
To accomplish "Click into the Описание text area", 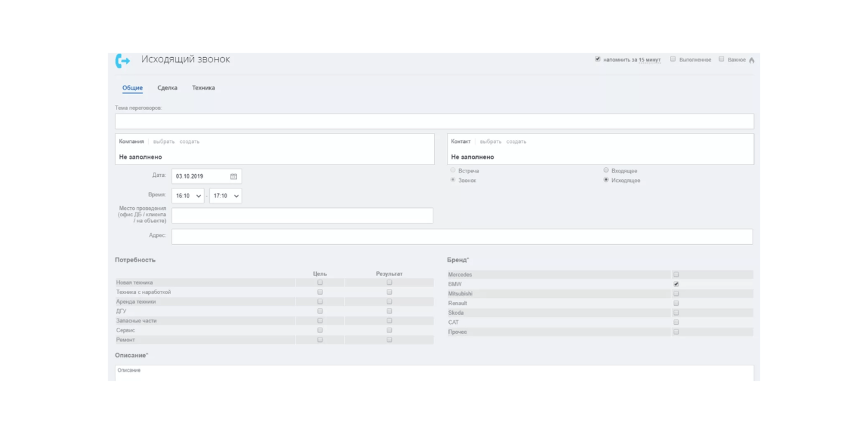I will [x=435, y=373].
